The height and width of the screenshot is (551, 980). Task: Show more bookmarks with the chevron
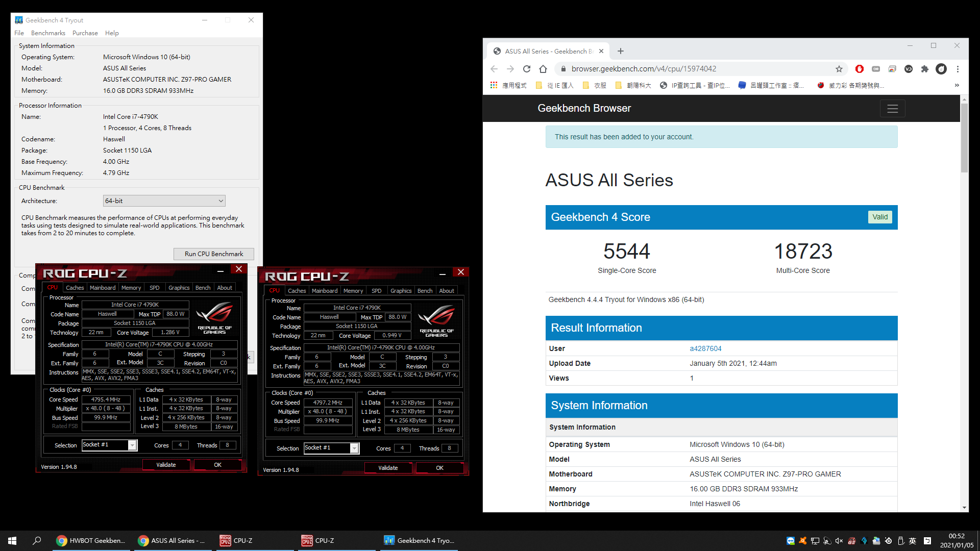(x=957, y=85)
